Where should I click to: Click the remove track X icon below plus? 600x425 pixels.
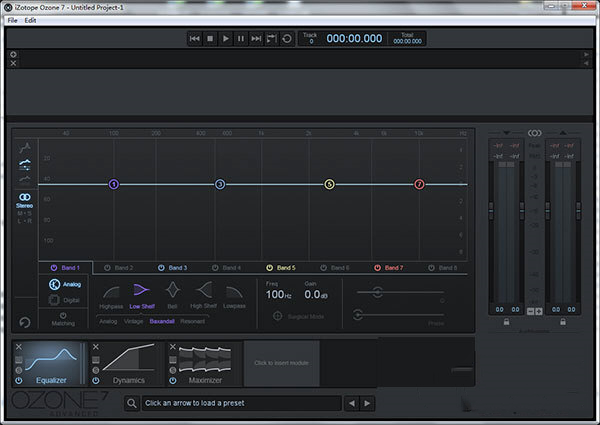13,63
